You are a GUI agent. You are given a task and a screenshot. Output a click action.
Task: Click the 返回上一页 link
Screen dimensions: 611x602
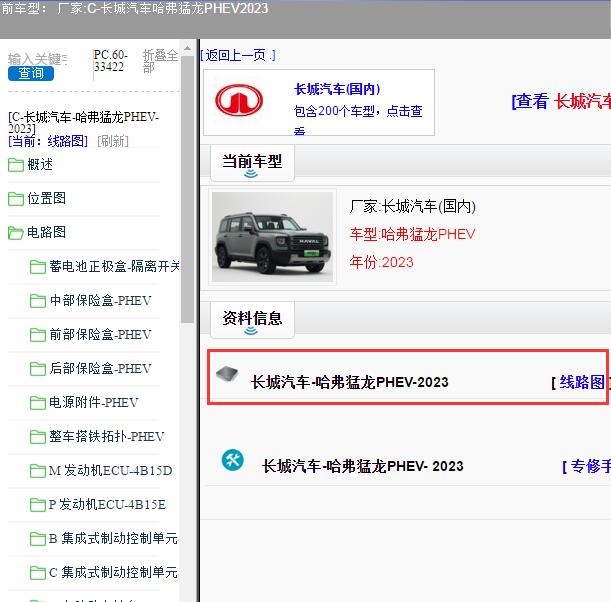tap(238, 55)
